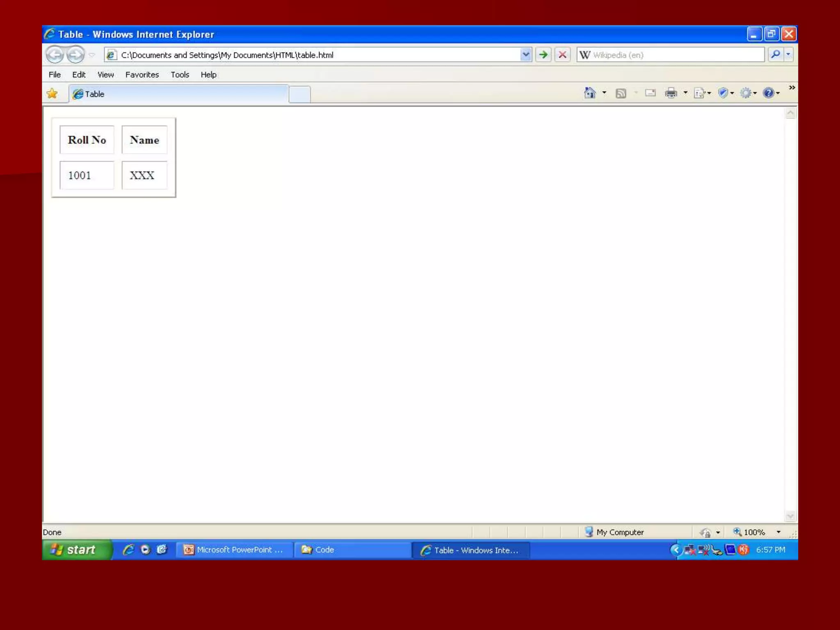The image size is (840, 630).
Task: Expand hidden system tray icons
Action: point(676,550)
